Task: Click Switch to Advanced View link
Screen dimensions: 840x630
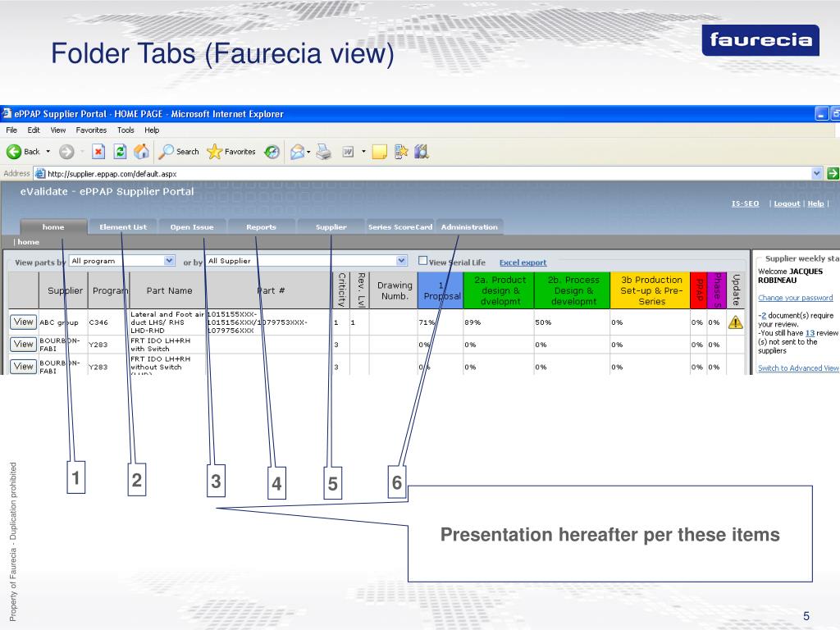Action: (798, 368)
